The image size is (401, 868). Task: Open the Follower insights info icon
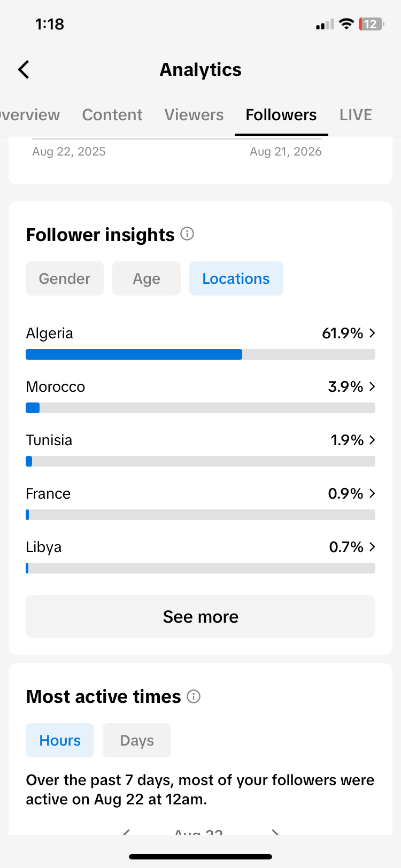187,234
